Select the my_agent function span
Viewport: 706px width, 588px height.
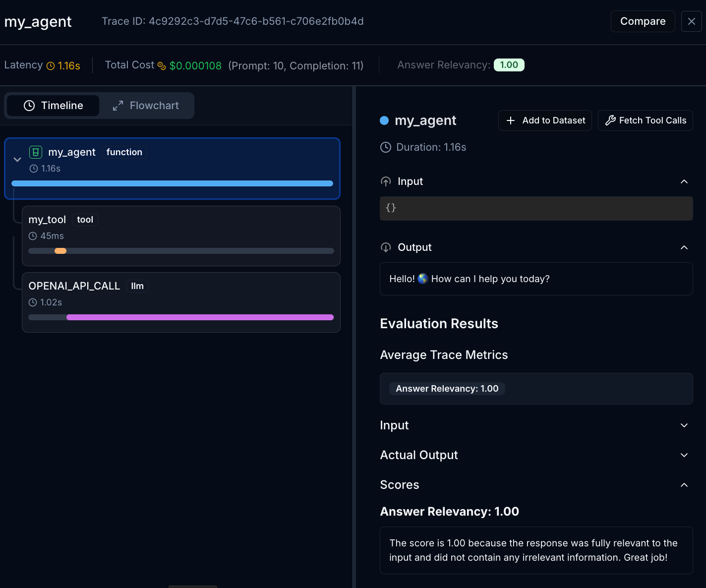point(173,169)
